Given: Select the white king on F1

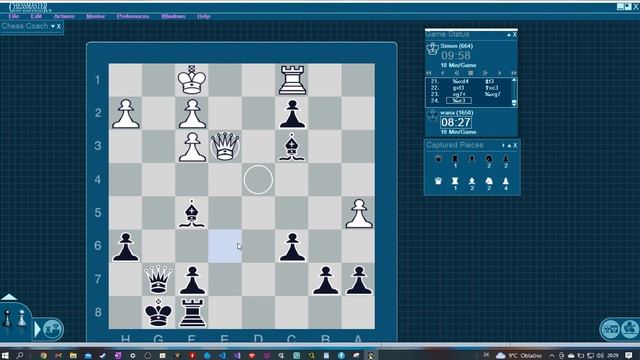Looking at the screenshot, I should coord(192,80).
